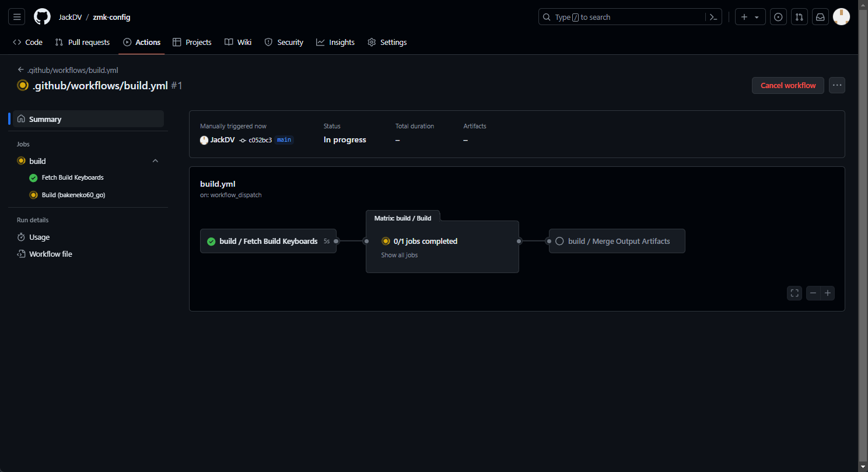Open the hamburger navigation menu
Viewport: 868px width, 472px height.
coord(17,17)
